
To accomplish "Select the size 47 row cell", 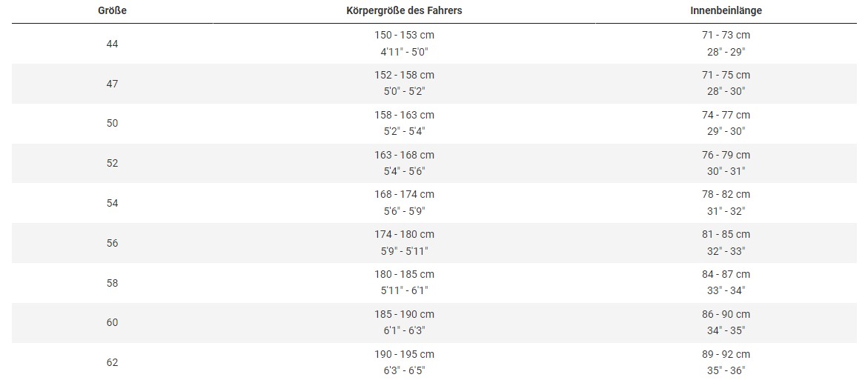I will 113,84.
